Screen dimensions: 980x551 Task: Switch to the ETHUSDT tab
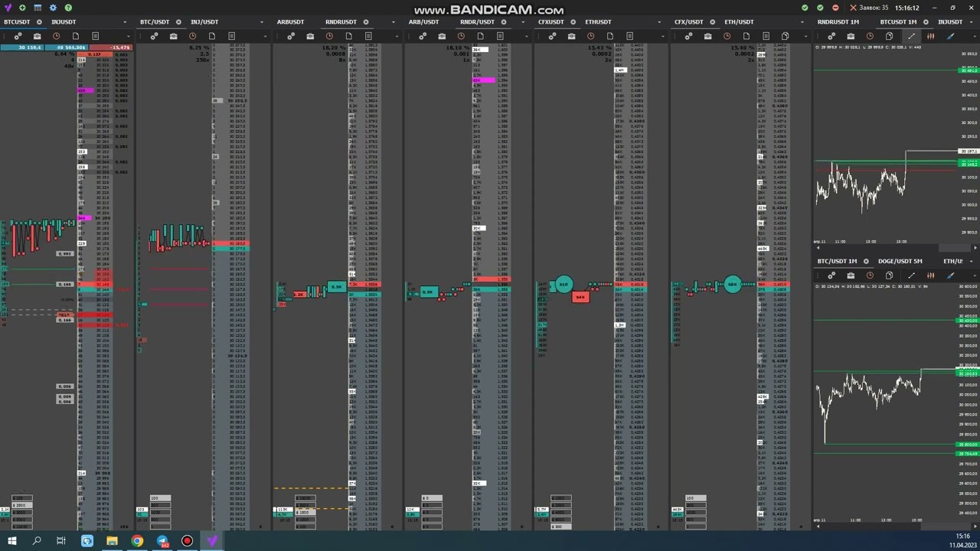[x=598, y=22]
